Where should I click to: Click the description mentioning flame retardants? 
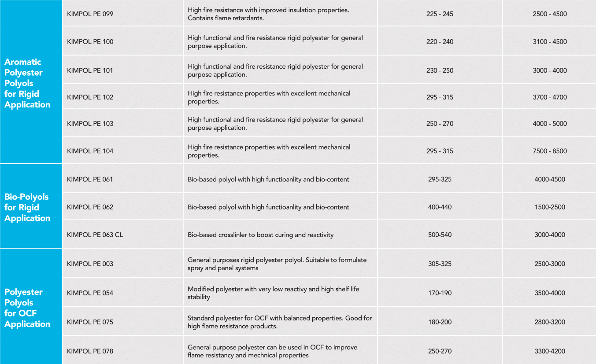coord(268,14)
